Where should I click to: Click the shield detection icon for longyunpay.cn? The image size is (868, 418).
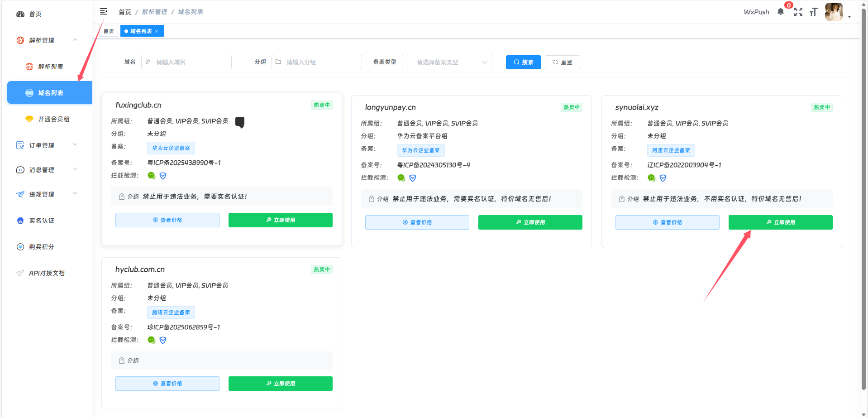click(x=413, y=178)
